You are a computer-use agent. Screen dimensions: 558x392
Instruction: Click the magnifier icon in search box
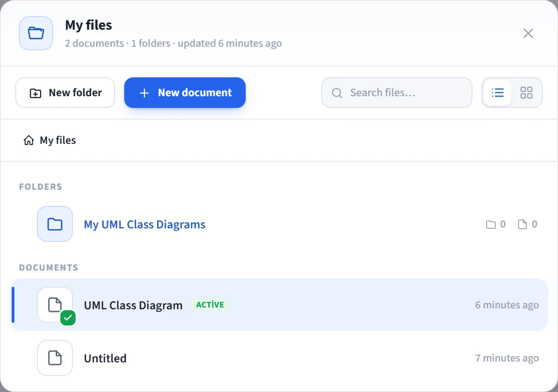pyautogui.click(x=337, y=93)
